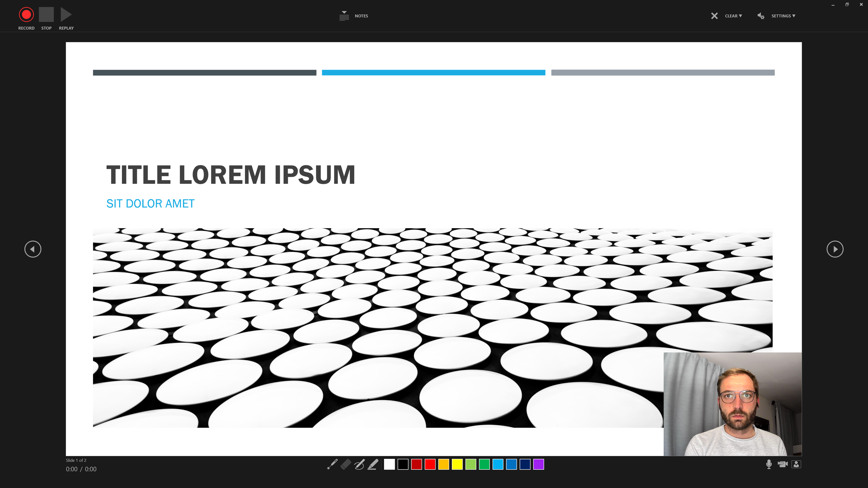This screenshot has height=488, width=868.
Task: Click the webcam preview thumbnail
Action: [x=732, y=404]
